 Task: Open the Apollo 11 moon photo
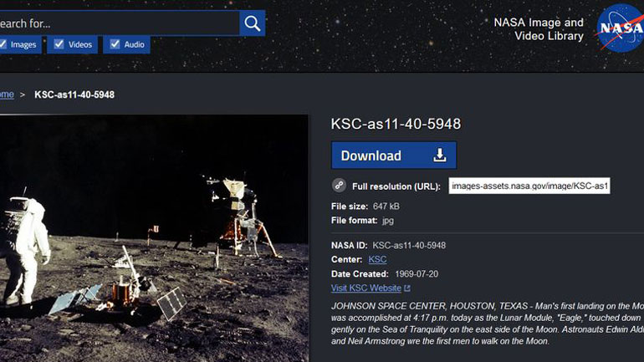point(154,238)
